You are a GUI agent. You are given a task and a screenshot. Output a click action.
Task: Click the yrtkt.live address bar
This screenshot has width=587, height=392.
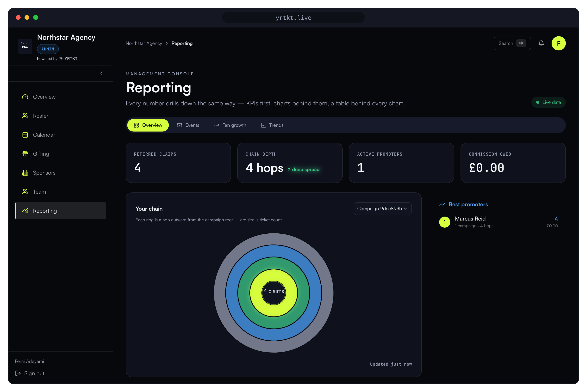[293, 17]
